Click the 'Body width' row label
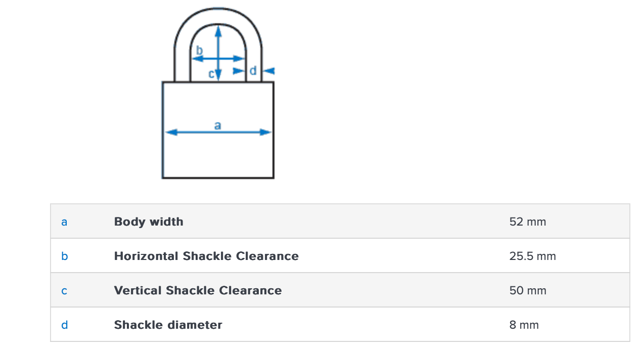Screen dimensions: 644x350 (x=149, y=222)
